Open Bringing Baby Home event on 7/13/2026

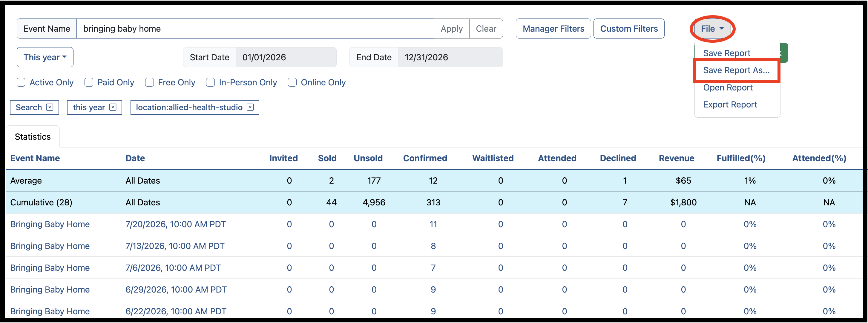tap(50, 246)
